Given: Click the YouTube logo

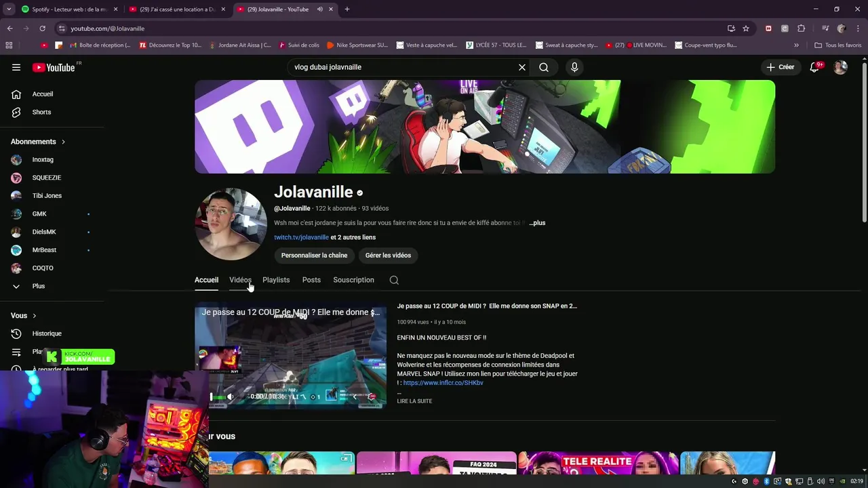Looking at the screenshot, I should (54, 67).
